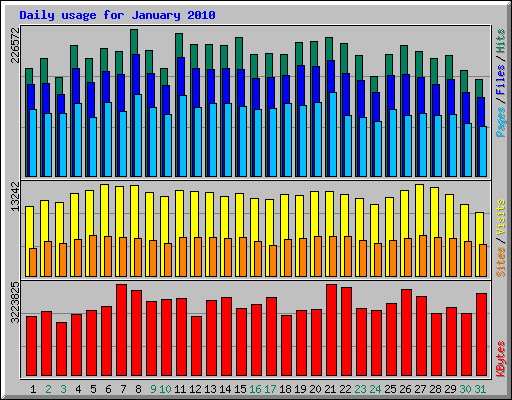Screen dimensions: 512x400
Task: Click day label 7 on x-axis
Action: click(x=123, y=389)
